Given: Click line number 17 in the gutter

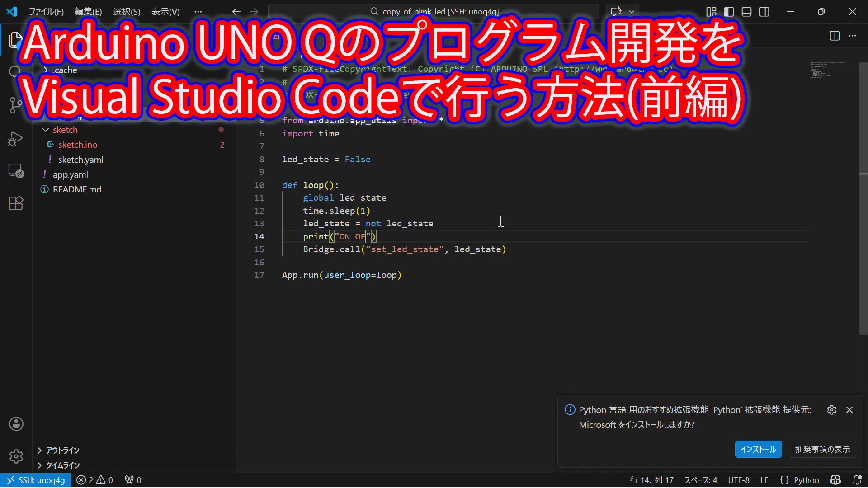Looking at the screenshot, I should pyautogui.click(x=259, y=275).
